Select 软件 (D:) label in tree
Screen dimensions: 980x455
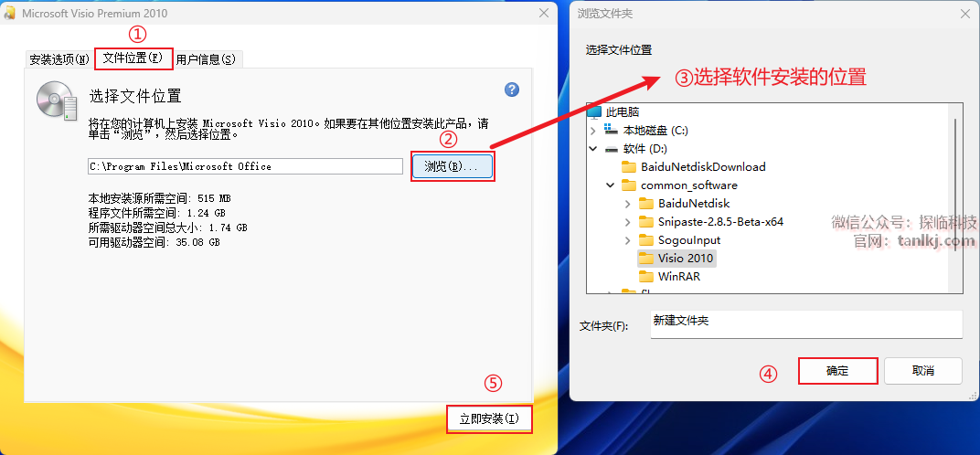(x=645, y=149)
